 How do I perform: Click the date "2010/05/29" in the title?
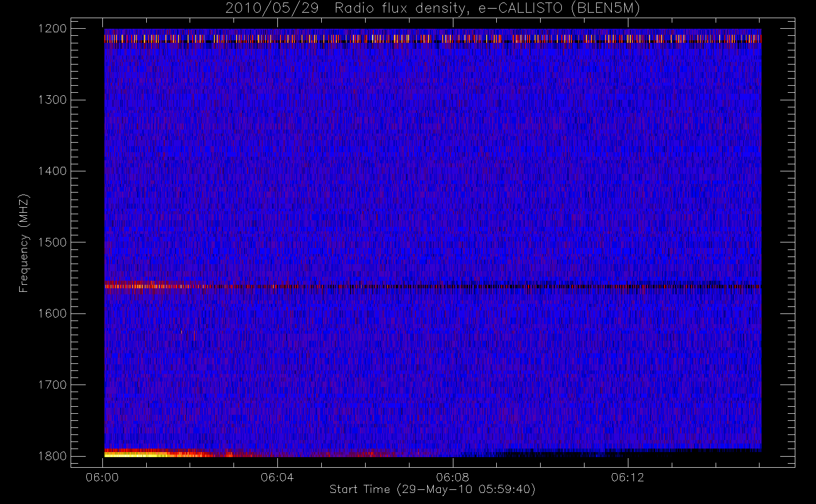pos(272,9)
